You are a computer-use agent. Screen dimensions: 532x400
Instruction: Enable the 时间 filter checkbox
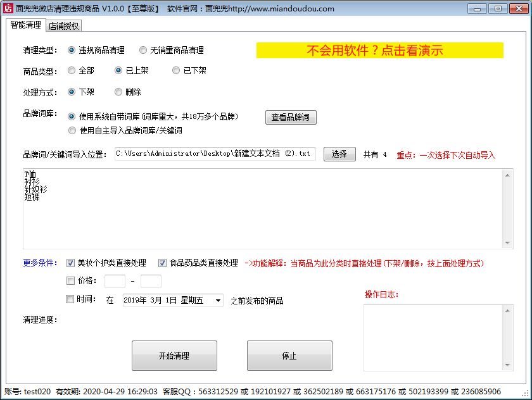click(70, 299)
